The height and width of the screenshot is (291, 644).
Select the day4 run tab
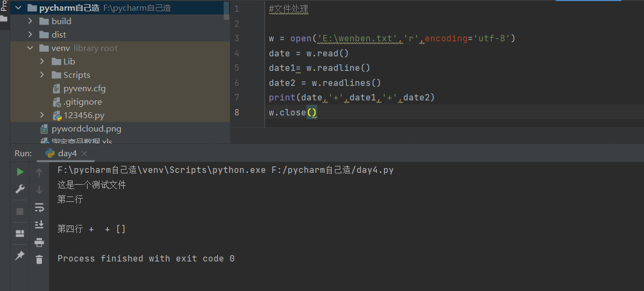click(x=67, y=154)
